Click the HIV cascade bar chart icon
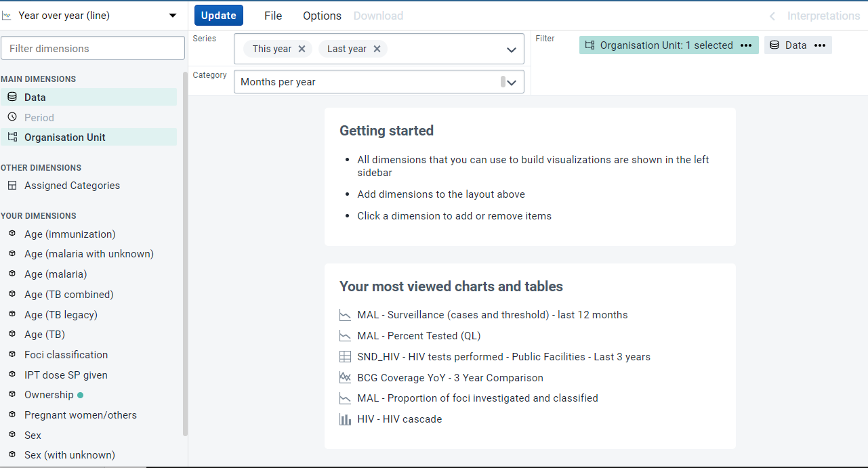The height and width of the screenshot is (468, 868). click(346, 419)
